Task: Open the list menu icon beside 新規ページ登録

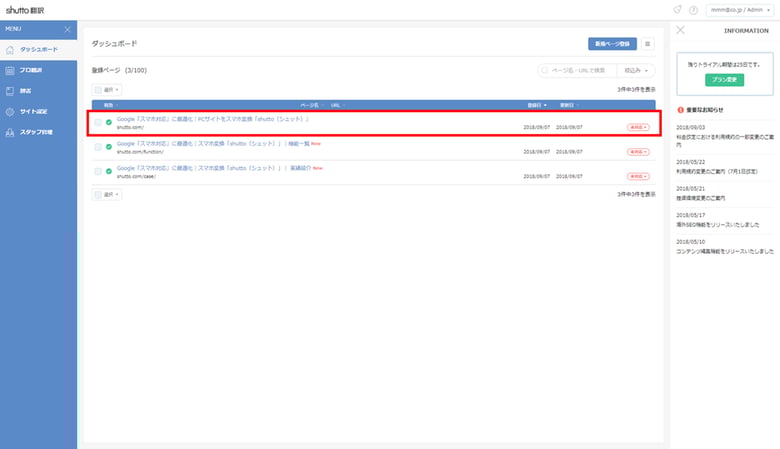Action: tap(647, 44)
